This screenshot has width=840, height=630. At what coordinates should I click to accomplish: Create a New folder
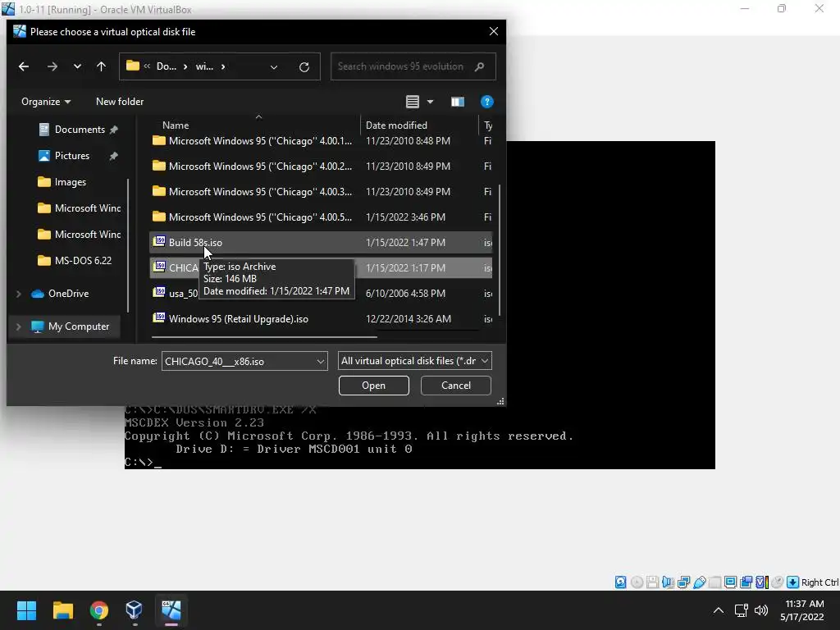pyautogui.click(x=120, y=101)
